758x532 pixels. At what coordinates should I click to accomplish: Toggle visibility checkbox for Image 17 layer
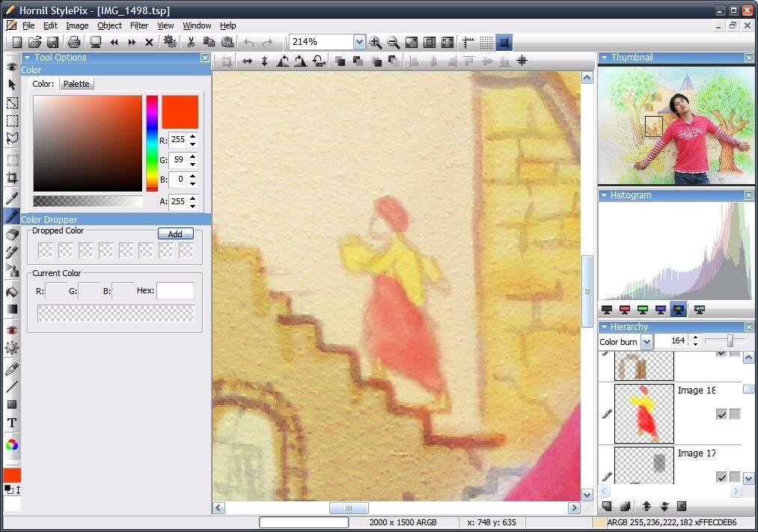pos(721,477)
